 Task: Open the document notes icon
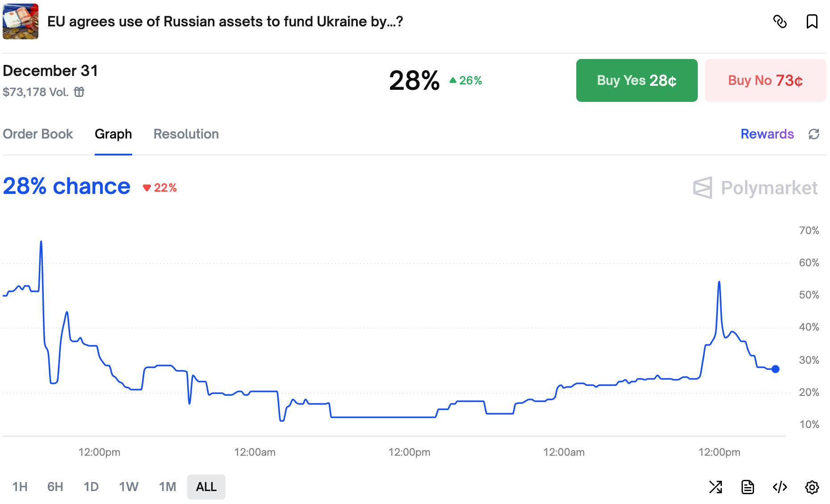748,487
